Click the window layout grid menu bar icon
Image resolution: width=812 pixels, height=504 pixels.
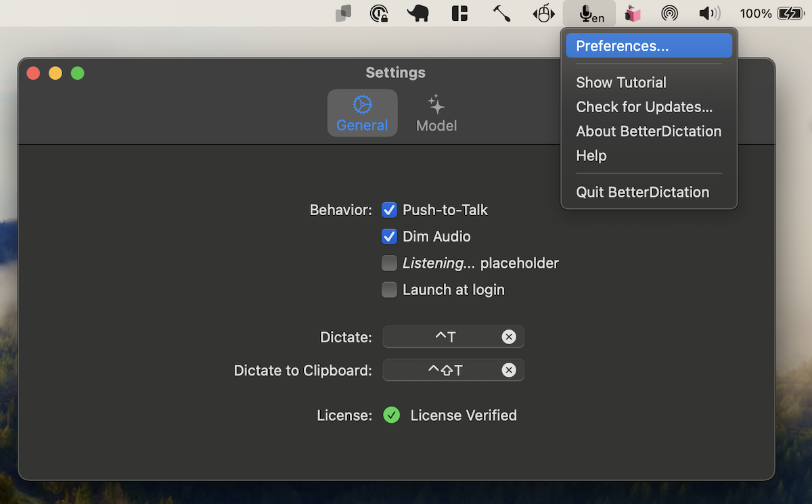tap(460, 14)
